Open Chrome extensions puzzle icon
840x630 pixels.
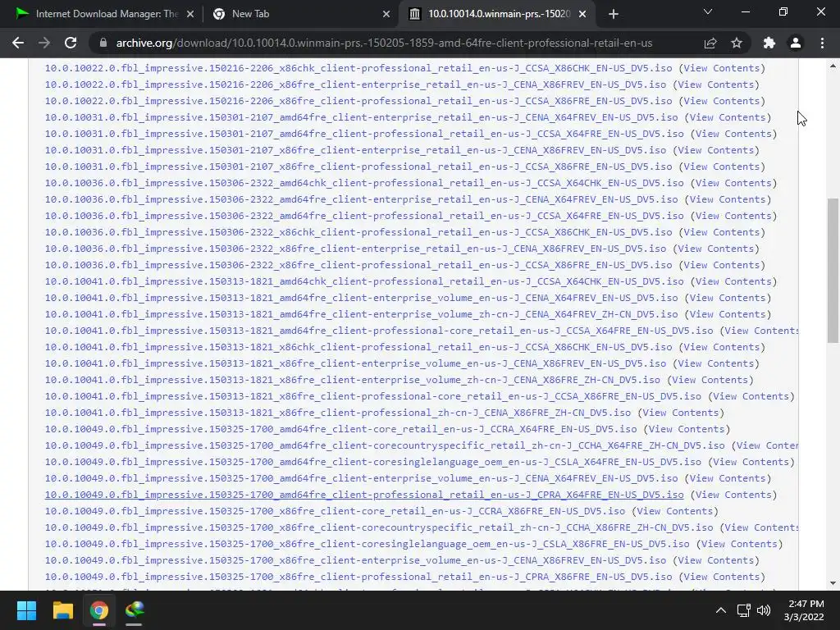point(769,43)
